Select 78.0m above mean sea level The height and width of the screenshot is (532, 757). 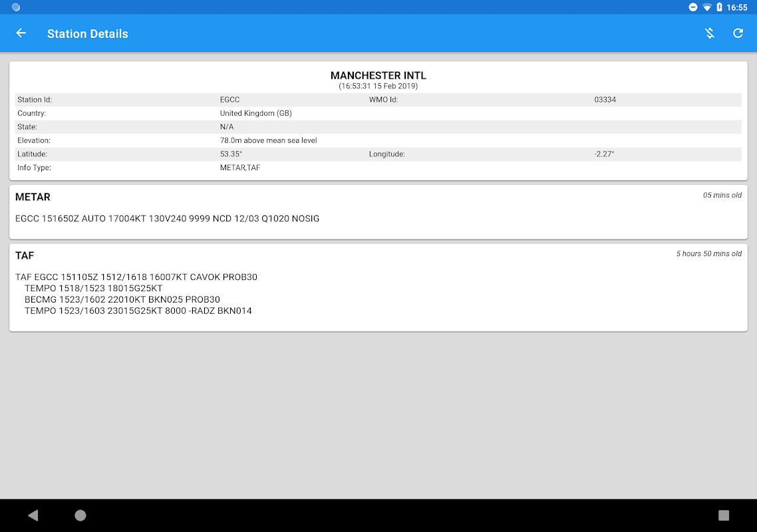pos(269,140)
